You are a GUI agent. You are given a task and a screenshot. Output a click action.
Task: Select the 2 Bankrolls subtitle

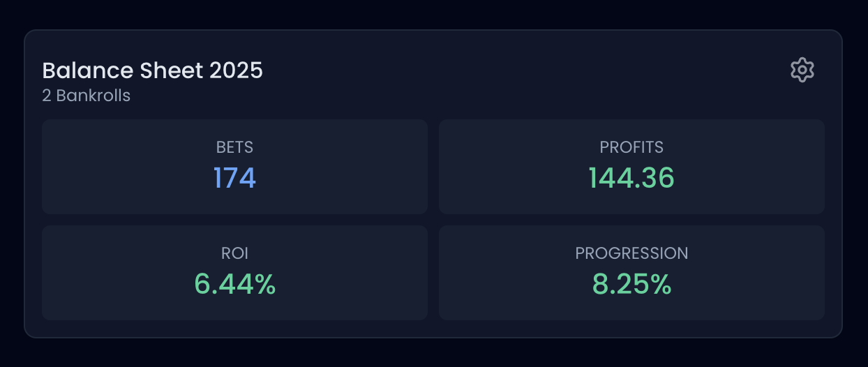86,96
